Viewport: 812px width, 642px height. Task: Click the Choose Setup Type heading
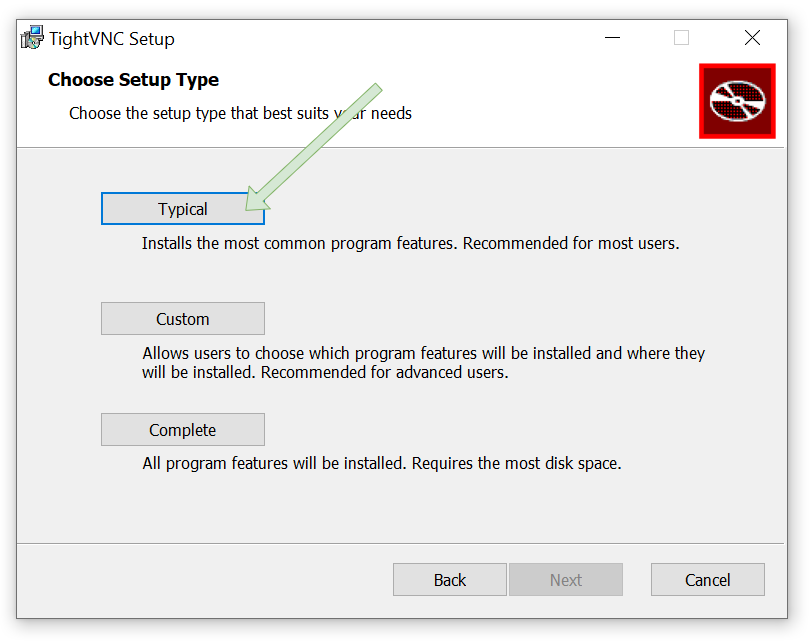point(133,80)
